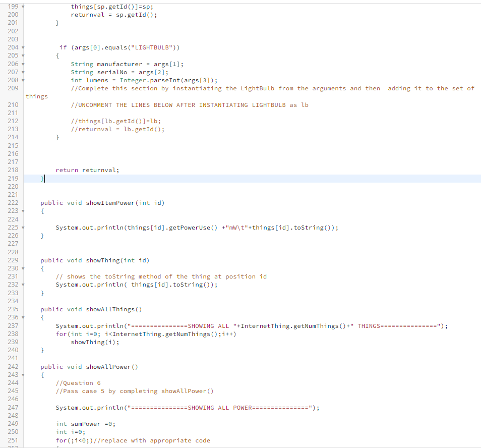This screenshot has width=481, height=448.
Task: Collapse the showItemPower method body
Action: click(22, 211)
